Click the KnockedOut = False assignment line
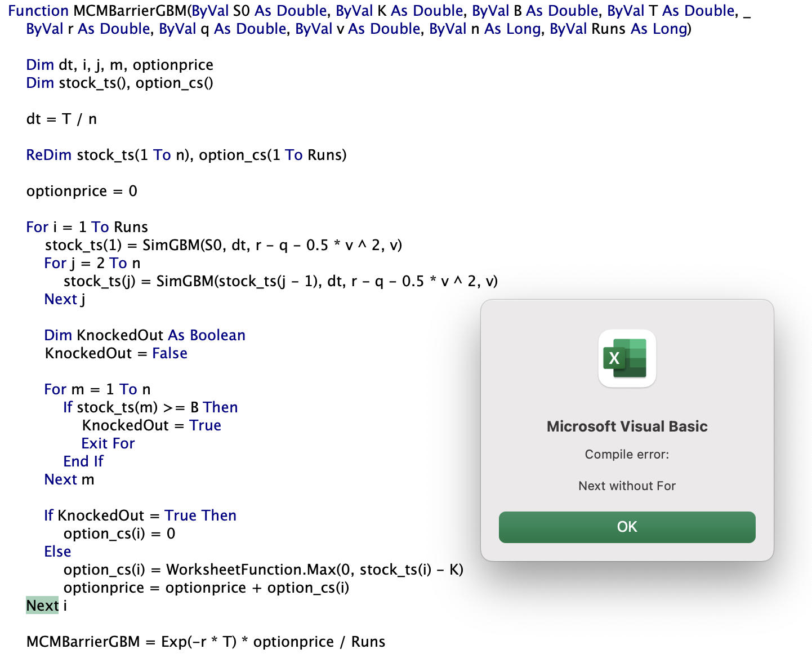 115,353
